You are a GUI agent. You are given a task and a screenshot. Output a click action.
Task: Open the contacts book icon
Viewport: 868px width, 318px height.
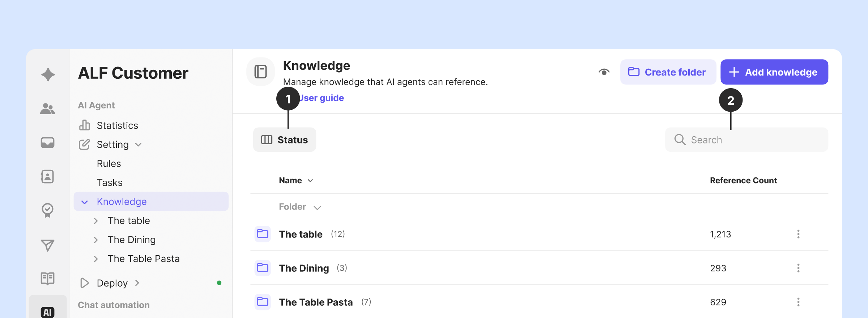[x=48, y=176]
